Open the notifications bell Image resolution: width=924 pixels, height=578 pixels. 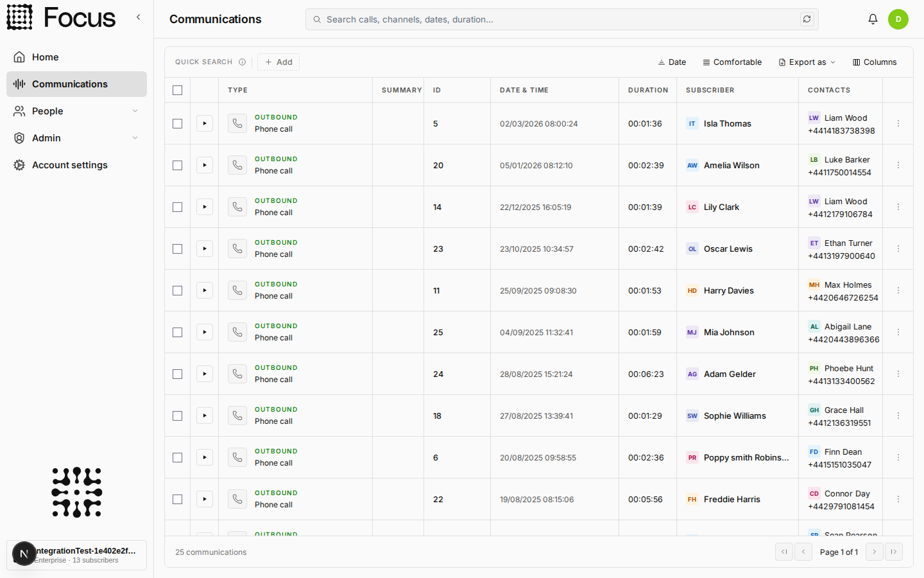873,19
